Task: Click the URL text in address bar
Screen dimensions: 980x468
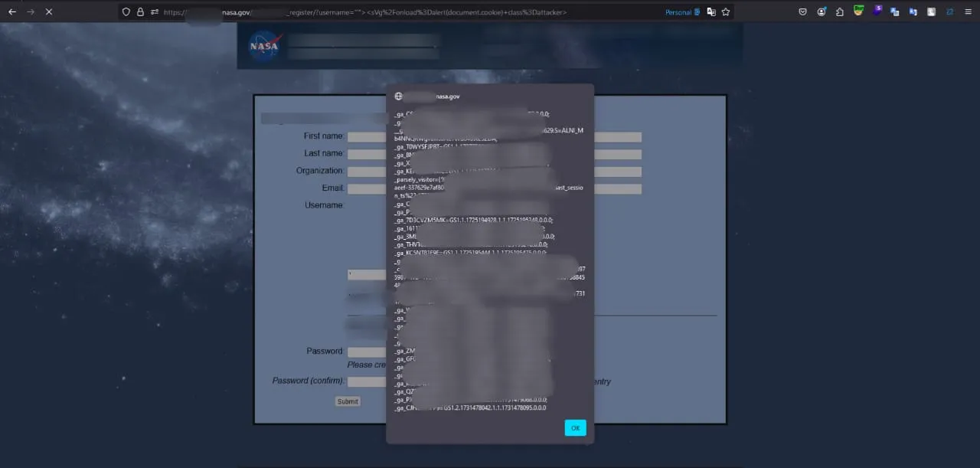Action: [383, 12]
